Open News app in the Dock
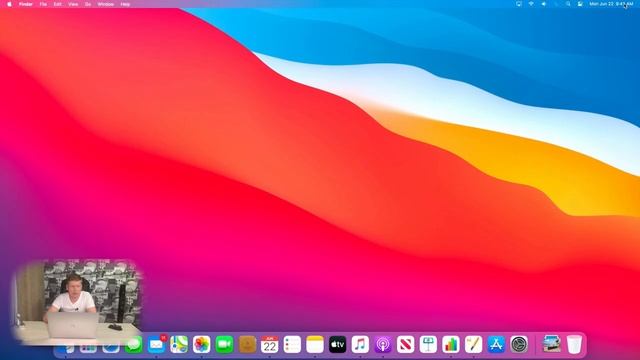The width and height of the screenshot is (640, 360). pyautogui.click(x=405, y=344)
